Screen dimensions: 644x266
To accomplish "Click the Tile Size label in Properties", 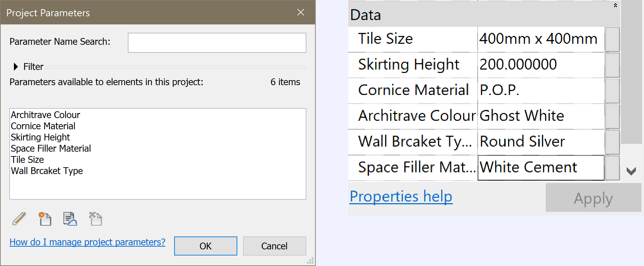I will click(x=385, y=39).
